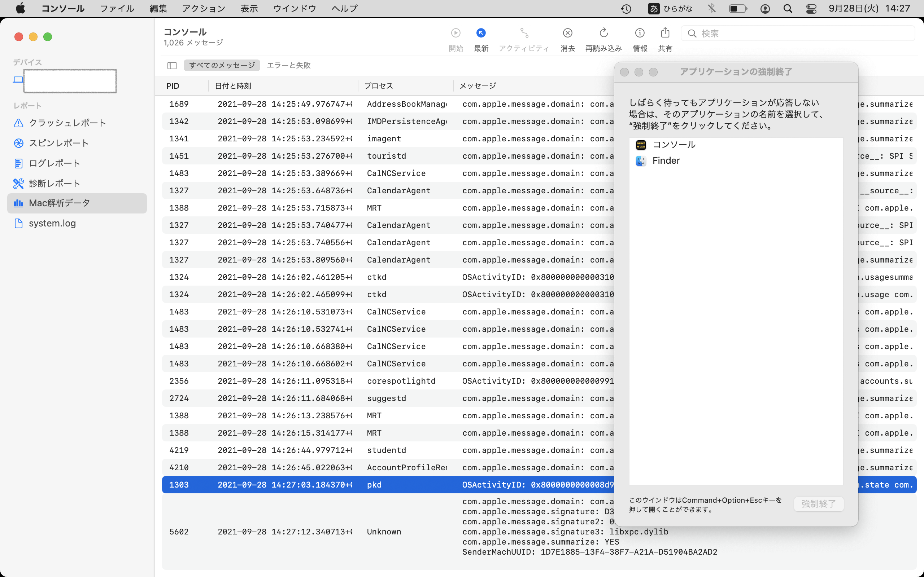This screenshot has height=577, width=924.
Task: Open the View (表示) menu
Action: 249,8
